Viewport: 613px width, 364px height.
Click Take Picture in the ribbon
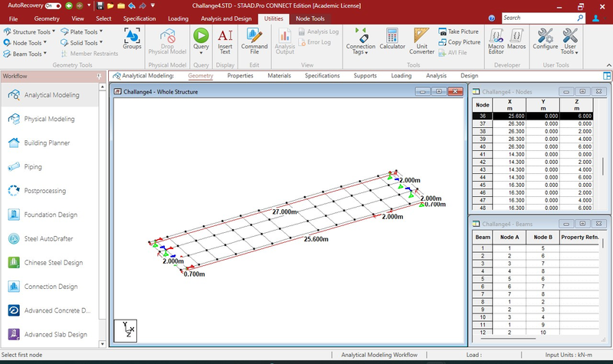click(x=459, y=31)
